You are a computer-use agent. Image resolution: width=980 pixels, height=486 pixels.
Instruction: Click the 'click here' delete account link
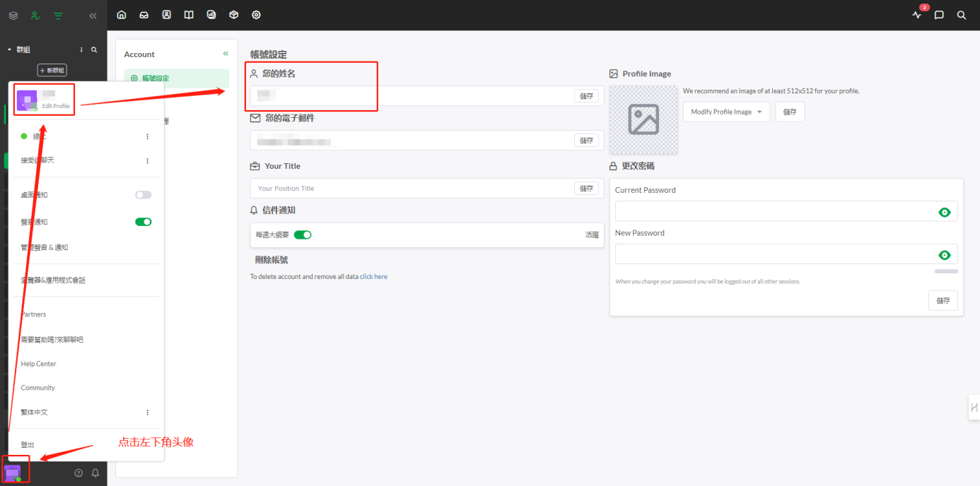pyautogui.click(x=373, y=277)
